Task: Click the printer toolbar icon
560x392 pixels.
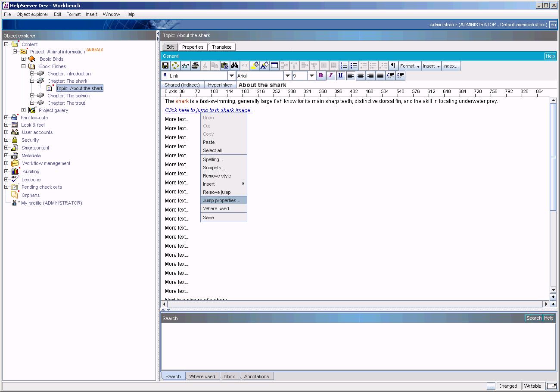Action: [195, 66]
